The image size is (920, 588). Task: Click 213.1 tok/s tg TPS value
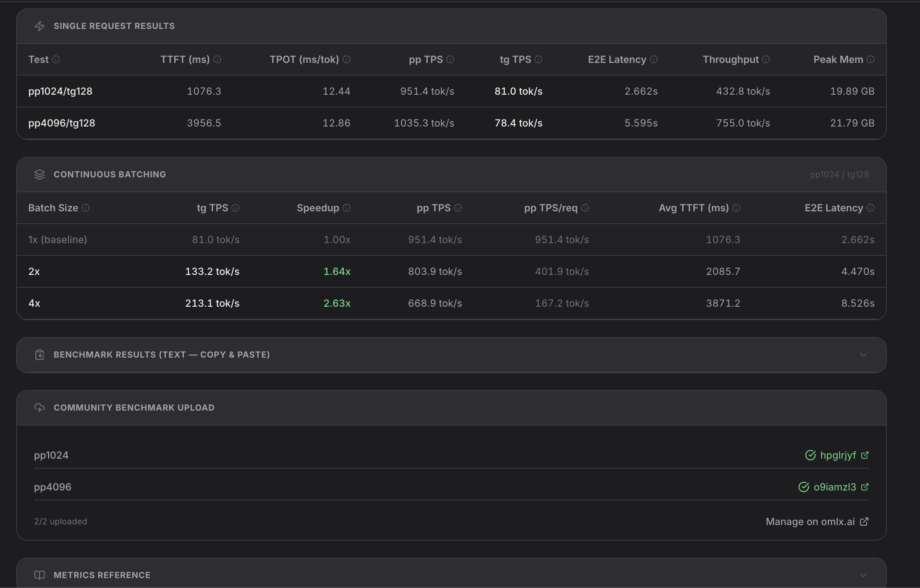point(212,303)
